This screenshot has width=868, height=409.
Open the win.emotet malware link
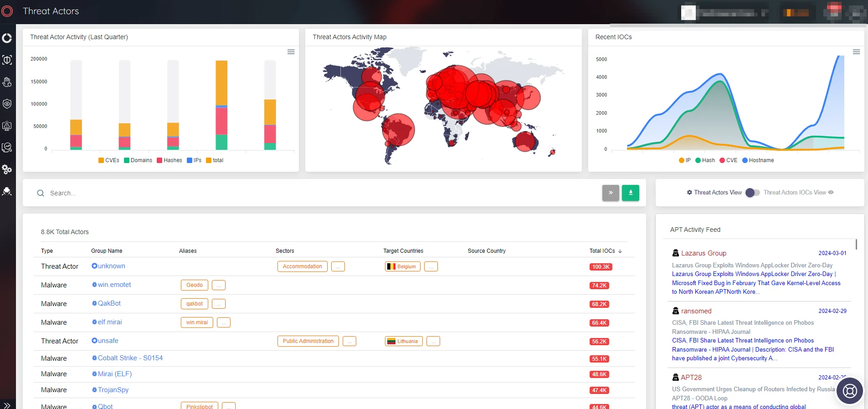coord(114,285)
